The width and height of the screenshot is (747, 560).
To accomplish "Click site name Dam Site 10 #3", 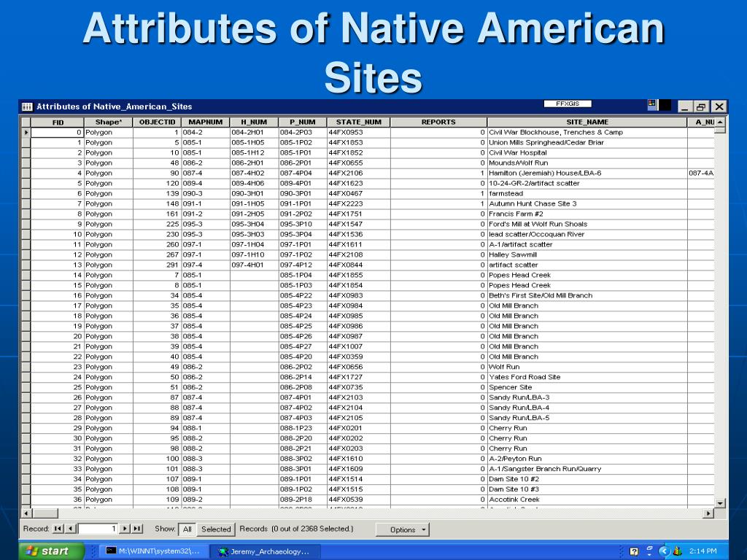I will pos(514,489).
